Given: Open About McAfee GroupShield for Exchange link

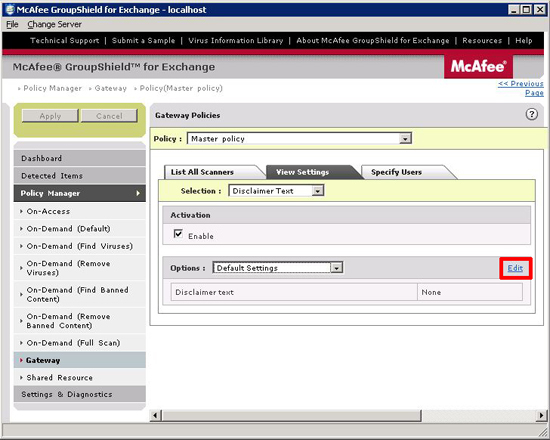Looking at the screenshot, I should [373, 40].
